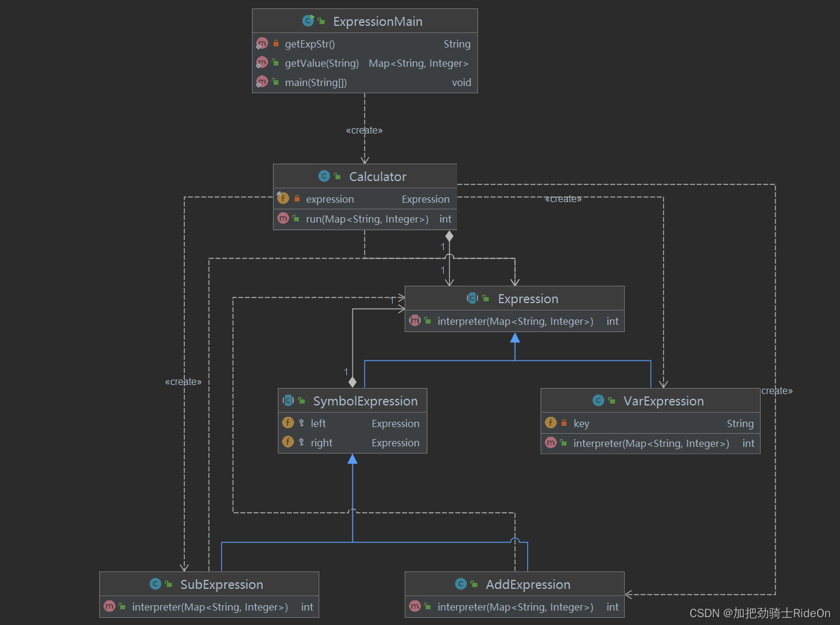
Task: Click the key field name in VarExpression
Action: coord(581,423)
